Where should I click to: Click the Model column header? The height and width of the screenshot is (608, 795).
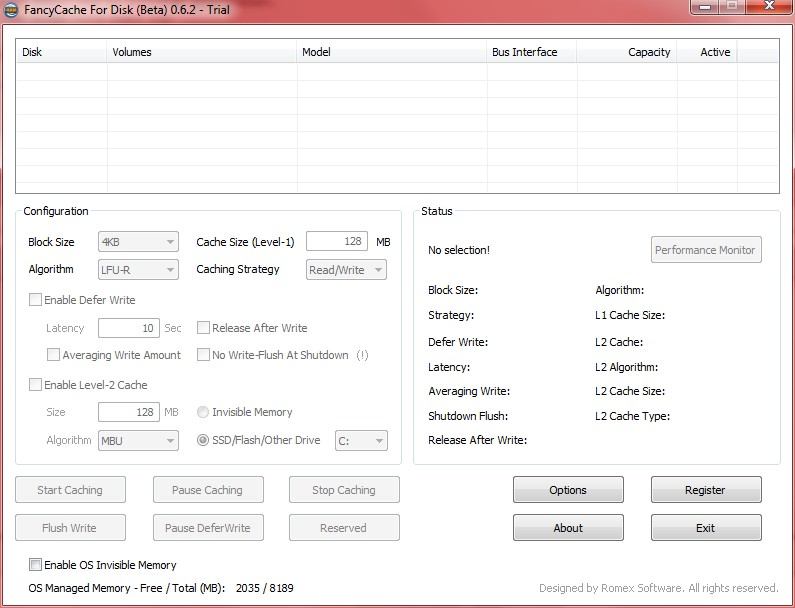point(391,52)
